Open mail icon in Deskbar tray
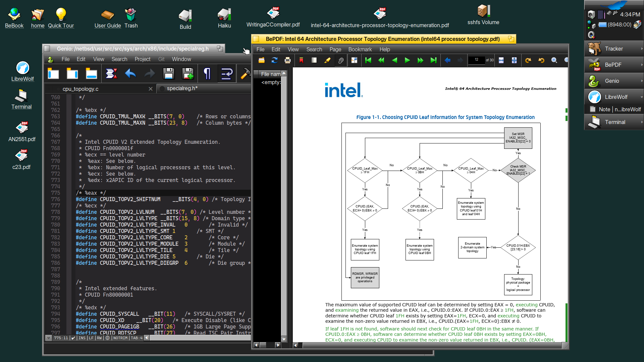Screen dimensions: 644x362 (x=637, y=24)
